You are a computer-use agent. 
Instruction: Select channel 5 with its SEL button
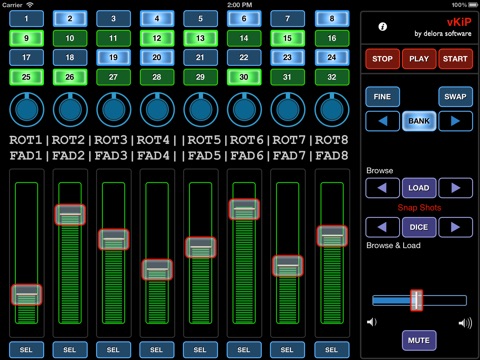200,350
